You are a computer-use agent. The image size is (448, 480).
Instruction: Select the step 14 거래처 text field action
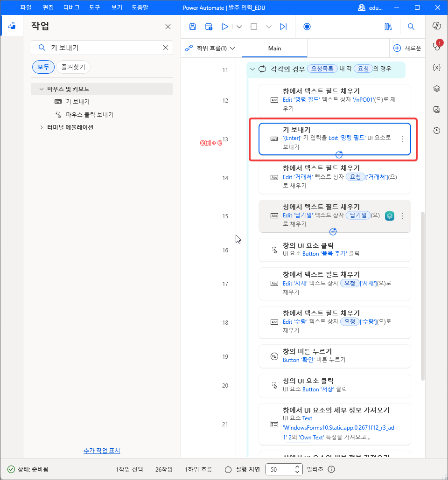(x=335, y=177)
